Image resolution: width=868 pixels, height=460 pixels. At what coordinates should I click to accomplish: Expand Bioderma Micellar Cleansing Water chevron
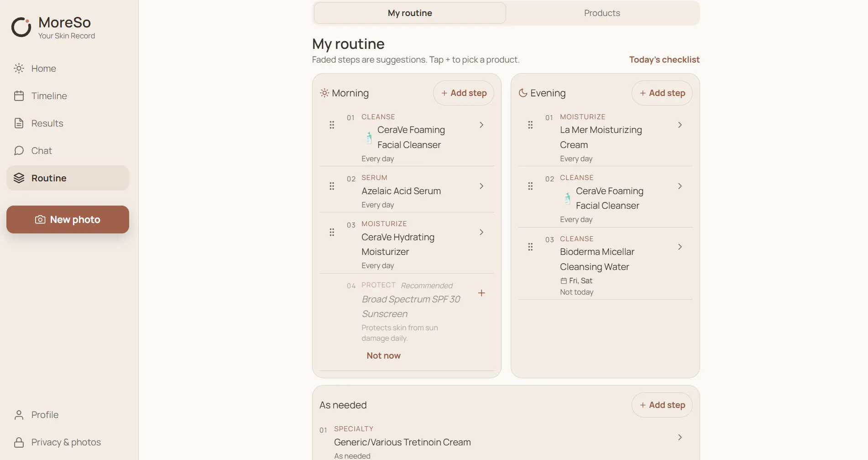(680, 247)
